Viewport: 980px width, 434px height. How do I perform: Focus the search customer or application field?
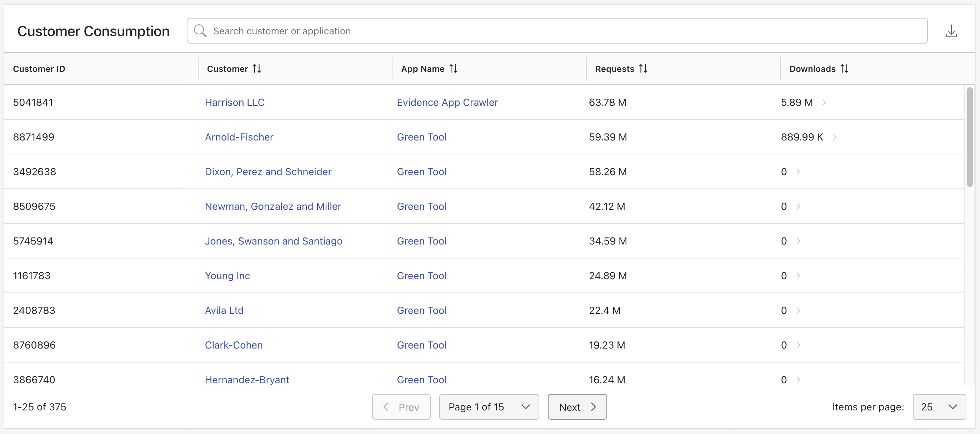[557, 31]
